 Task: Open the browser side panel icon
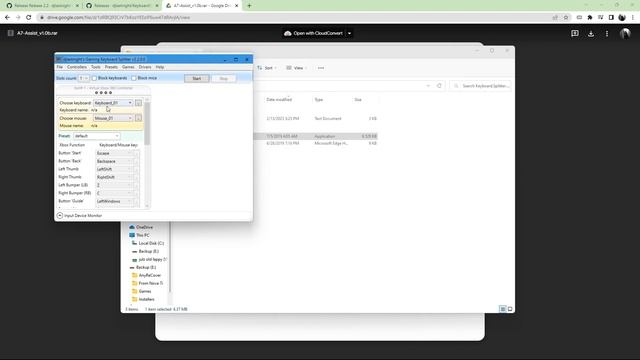point(611,18)
